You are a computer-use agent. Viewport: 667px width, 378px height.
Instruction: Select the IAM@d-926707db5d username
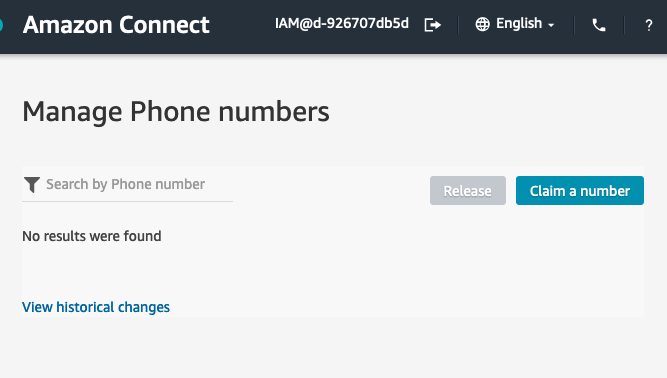pyautogui.click(x=342, y=23)
